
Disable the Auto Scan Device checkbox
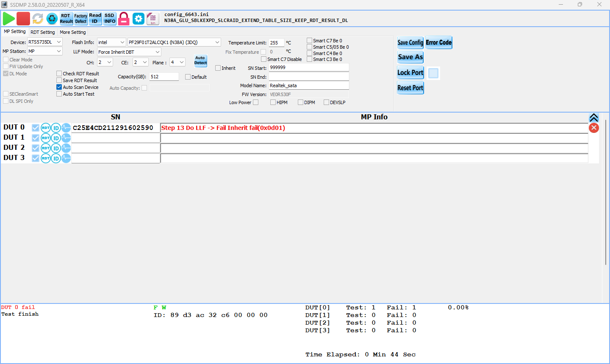pos(59,87)
